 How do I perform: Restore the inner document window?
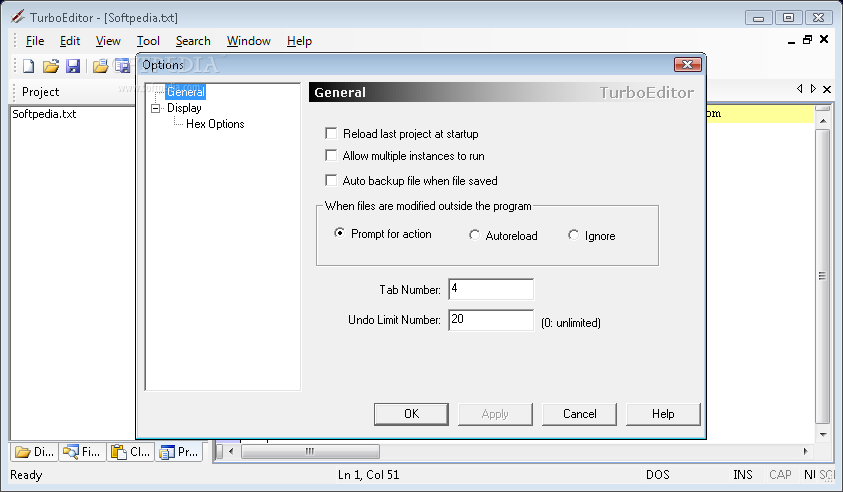[807, 40]
